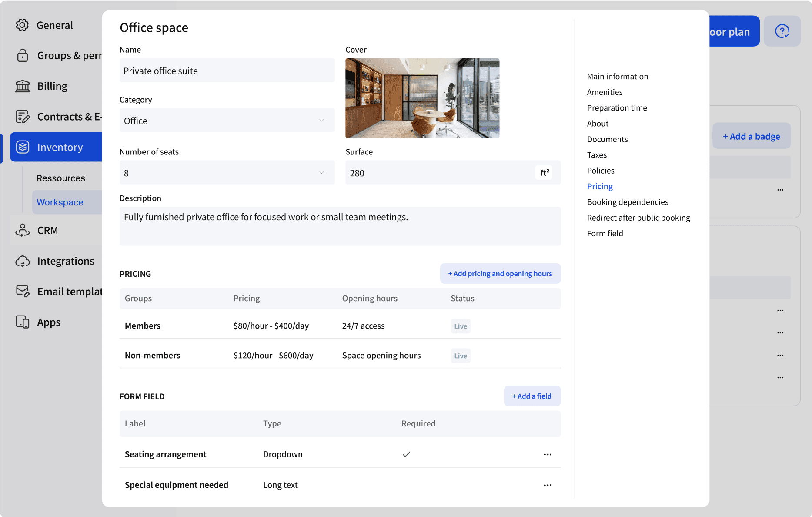812x517 pixels.
Task: Click the Surface value input field
Action: 435,172
